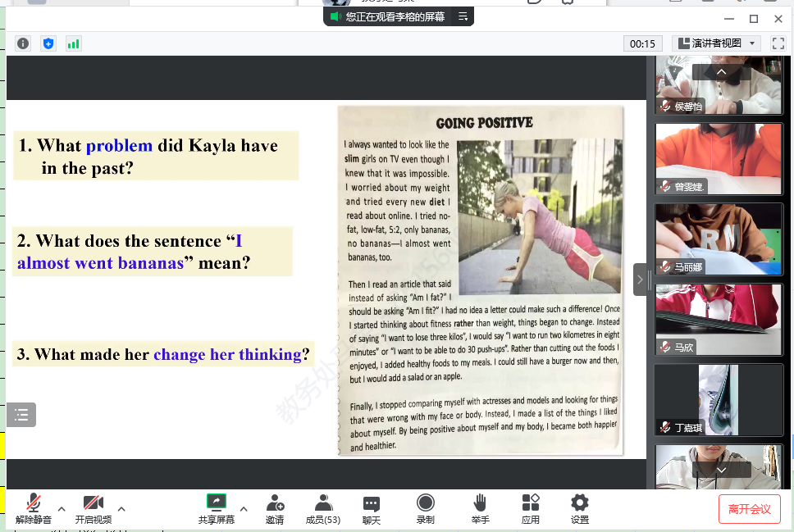The width and height of the screenshot is (794, 532).
Task: Collapse the participant video side panel
Action: coord(640,280)
